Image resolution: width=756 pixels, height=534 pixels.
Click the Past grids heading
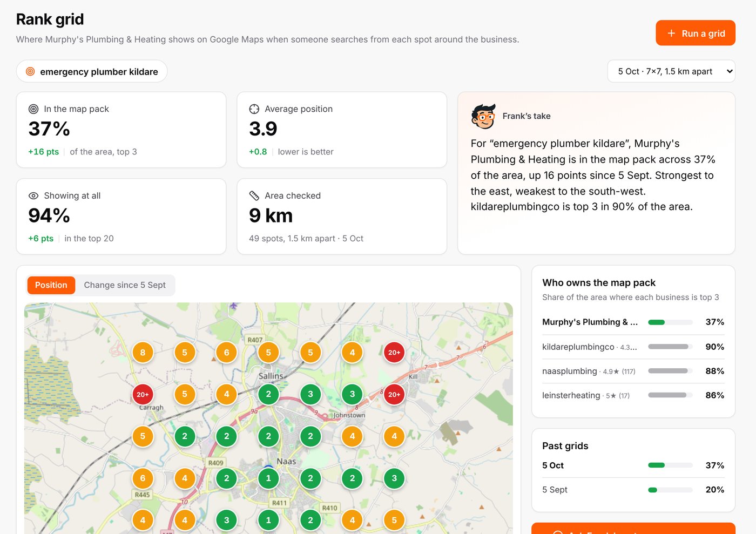[565, 446]
